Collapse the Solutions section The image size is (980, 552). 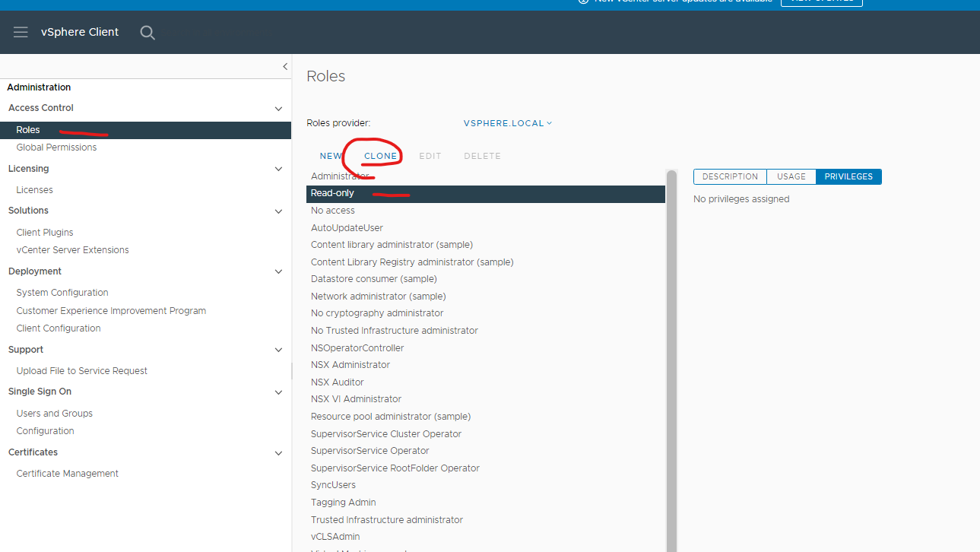tap(278, 211)
